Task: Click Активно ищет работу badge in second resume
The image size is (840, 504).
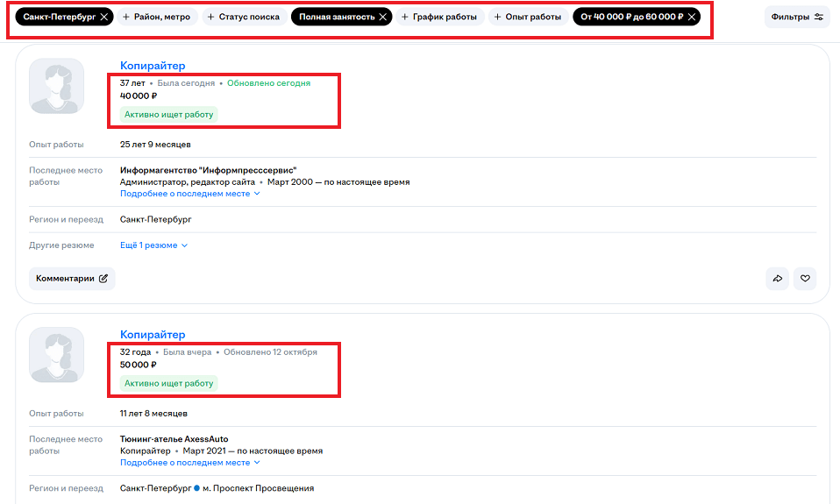Action: 168,384
